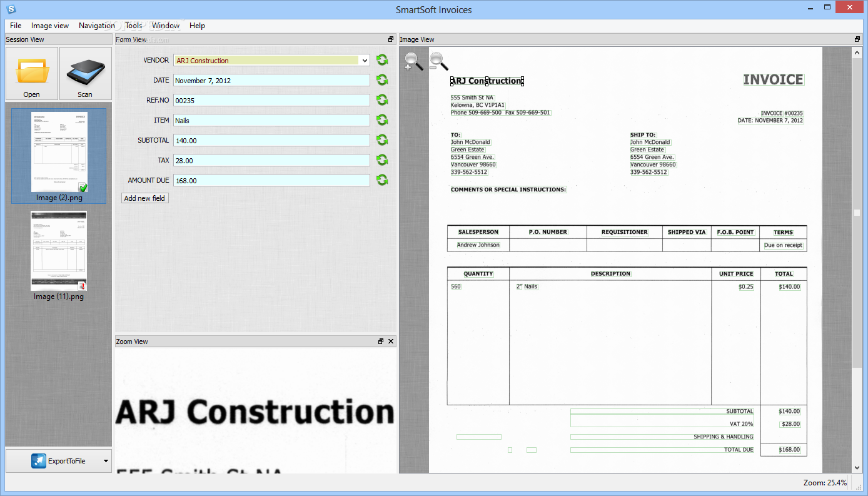
Task: Undock the Zoom View panel
Action: click(x=381, y=342)
